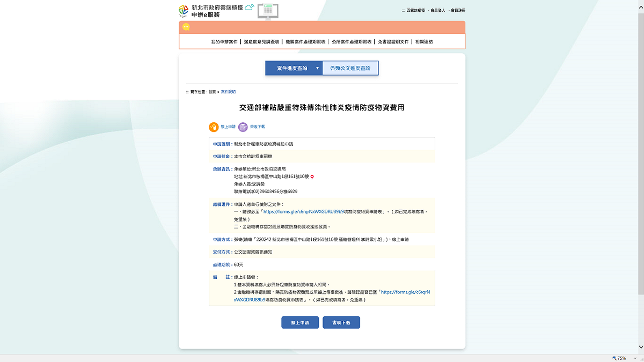The image size is (644, 362).
Task: Click the 會員註冊 link
Action: (x=458, y=10)
